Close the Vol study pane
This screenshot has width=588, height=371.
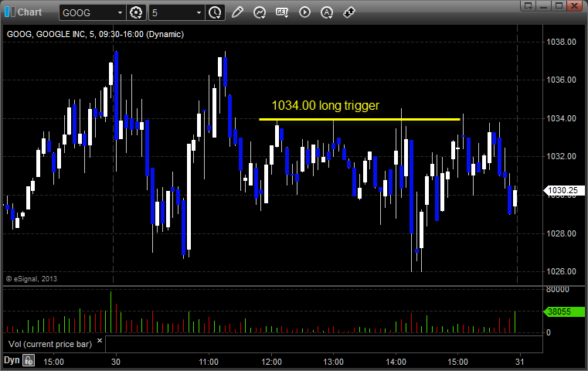click(x=100, y=341)
